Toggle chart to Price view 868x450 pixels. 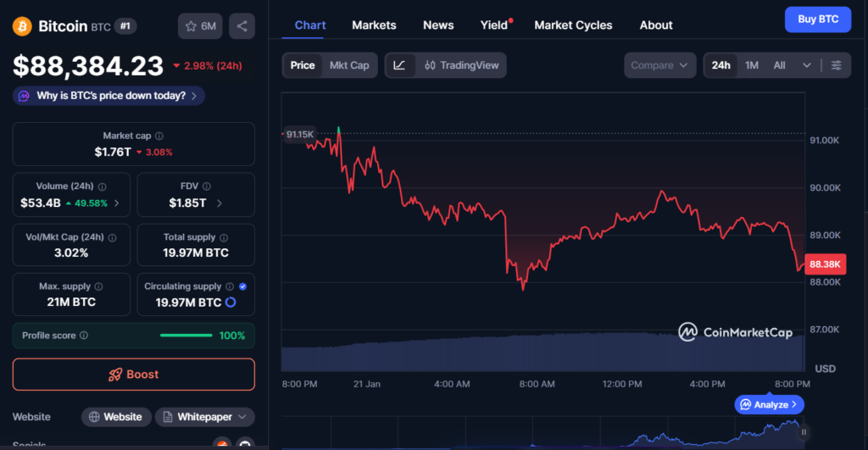[303, 65]
